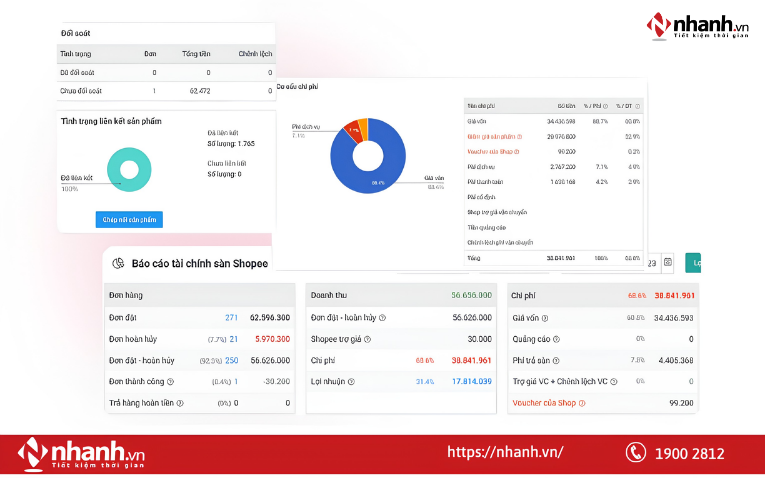Click help icon next to Shopee trợ giá
Screen dimensions: 765x478
tap(367, 339)
